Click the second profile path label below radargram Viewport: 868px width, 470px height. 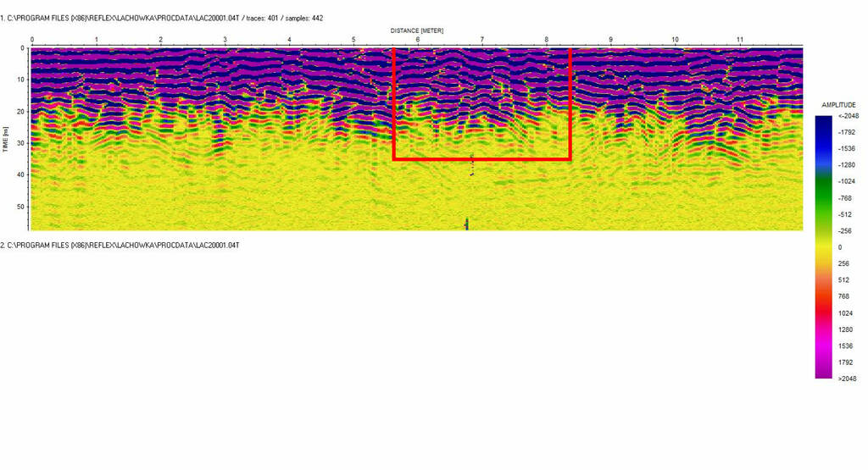click(x=120, y=245)
